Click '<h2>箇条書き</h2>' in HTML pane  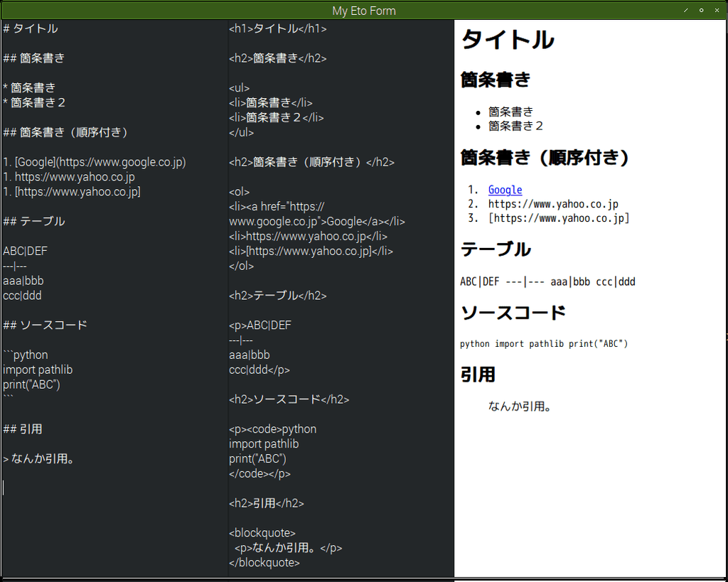[x=278, y=58]
